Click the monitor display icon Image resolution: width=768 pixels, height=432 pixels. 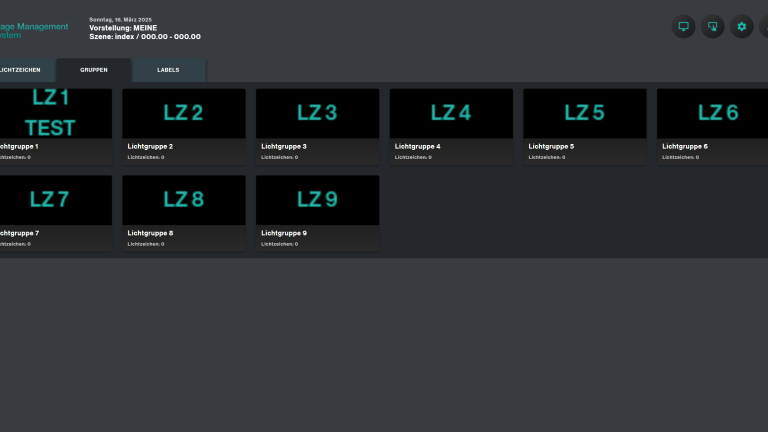click(684, 27)
